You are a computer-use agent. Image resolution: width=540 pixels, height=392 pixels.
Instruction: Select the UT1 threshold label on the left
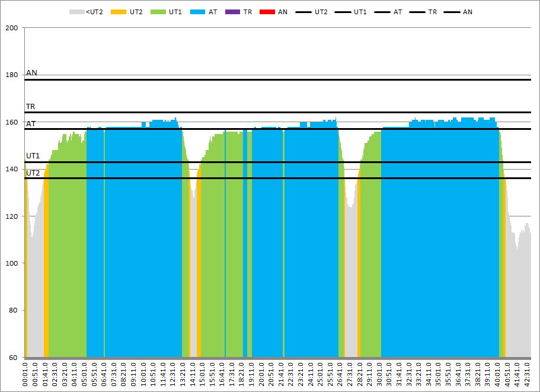[x=33, y=156]
